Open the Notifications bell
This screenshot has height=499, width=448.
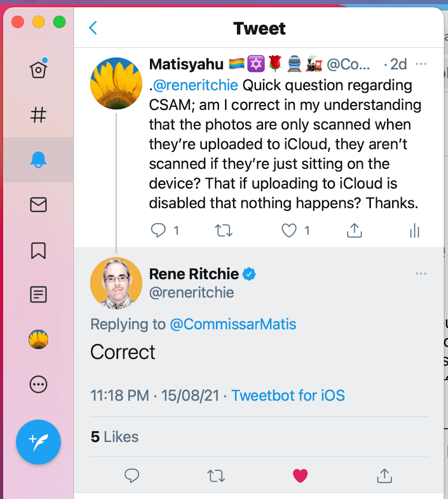[x=39, y=160]
